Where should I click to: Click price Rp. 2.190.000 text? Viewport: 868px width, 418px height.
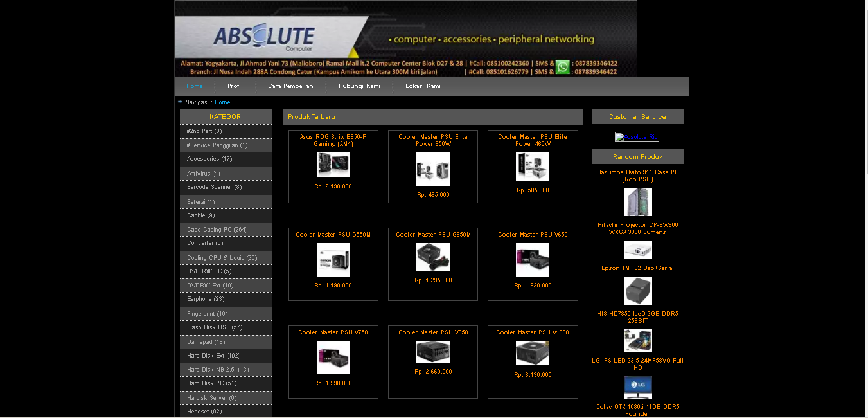coord(333,186)
